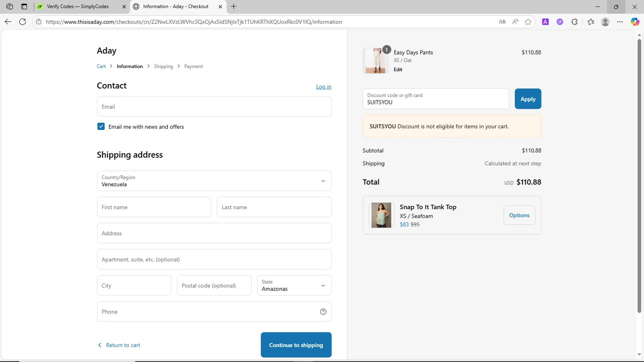The height and width of the screenshot is (362, 644).
Task: Focus the Address input field
Action: [214, 233]
